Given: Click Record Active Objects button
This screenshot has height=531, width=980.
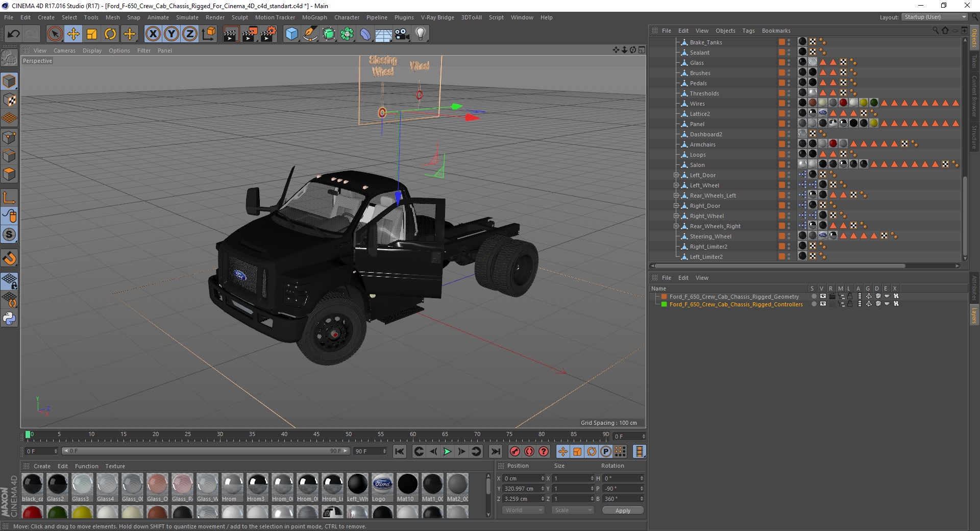Looking at the screenshot, I should (515, 451).
